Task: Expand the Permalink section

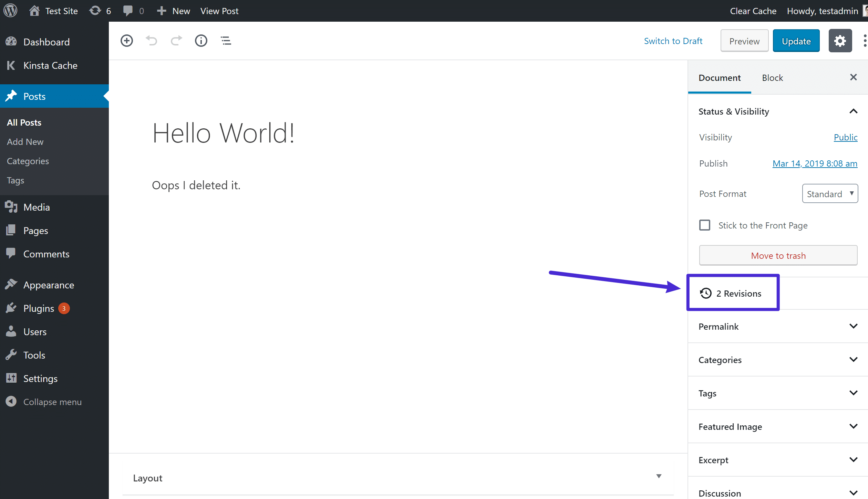Action: (x=853, y=326)
